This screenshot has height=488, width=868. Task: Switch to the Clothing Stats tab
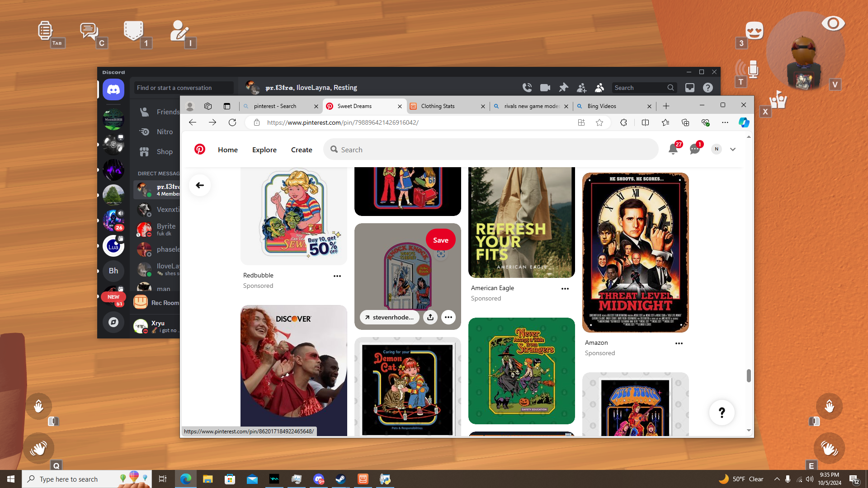(438, 106)
